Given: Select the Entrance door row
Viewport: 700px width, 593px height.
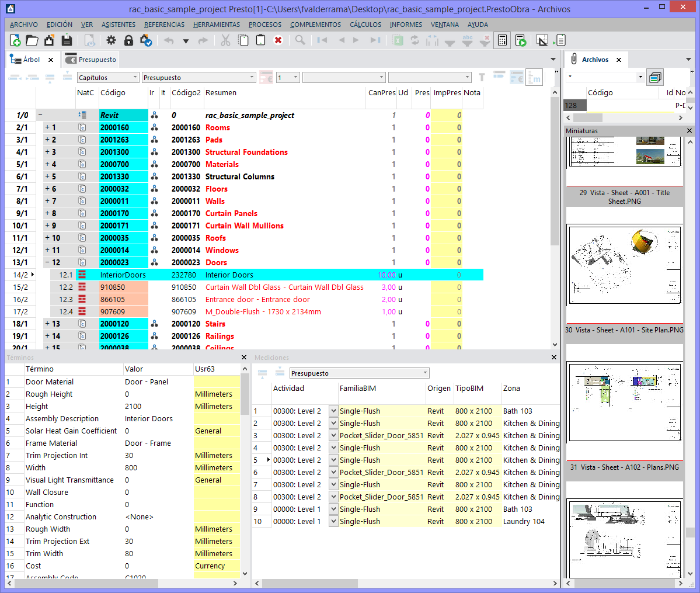Looking at the screenshot, I should tap(257, 299).
